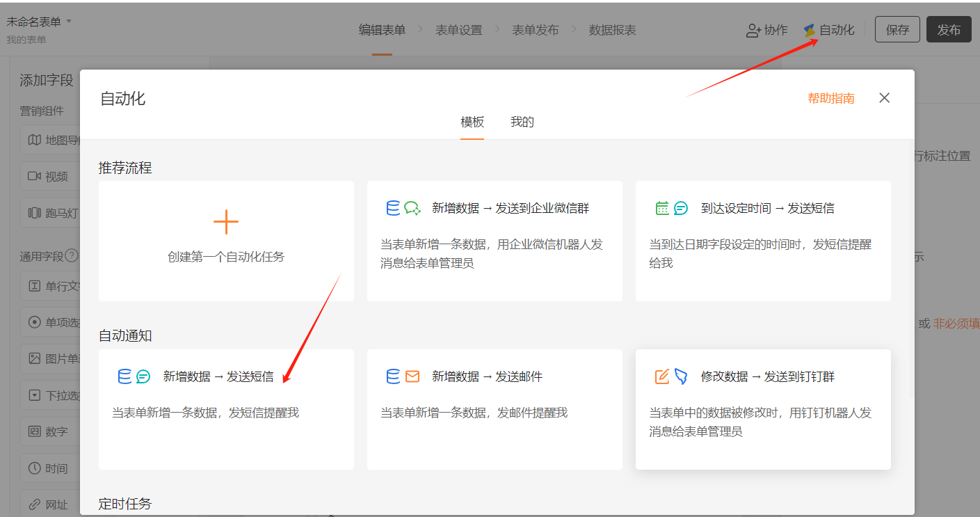
Task: Go to the 表单设置 step
Action: [459, 30]
